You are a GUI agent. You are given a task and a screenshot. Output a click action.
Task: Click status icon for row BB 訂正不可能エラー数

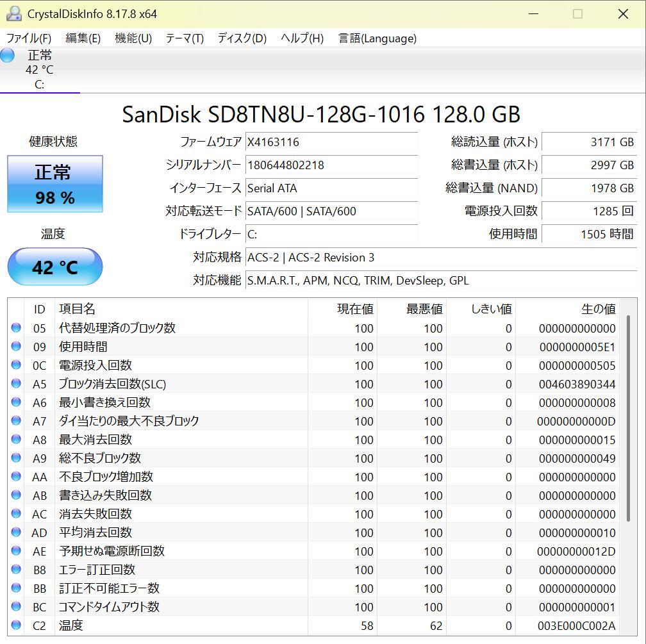[16, 588]
